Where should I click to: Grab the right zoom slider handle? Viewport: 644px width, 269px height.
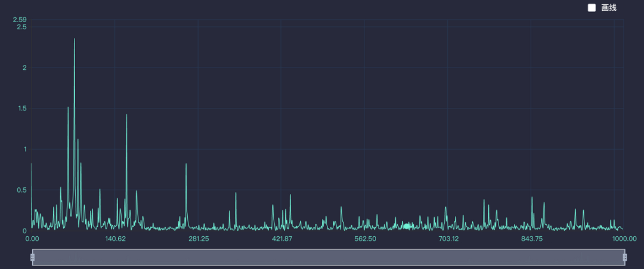pyautogui.click(x=625, y=258)
